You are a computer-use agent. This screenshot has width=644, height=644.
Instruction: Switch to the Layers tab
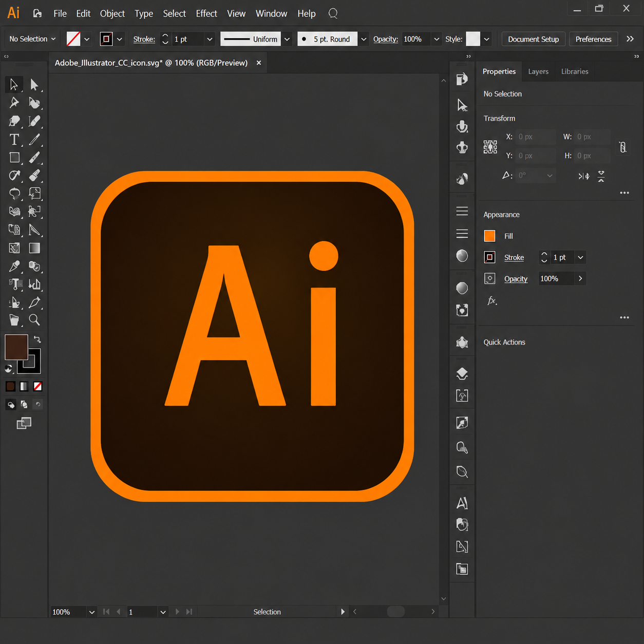(538, 71)
